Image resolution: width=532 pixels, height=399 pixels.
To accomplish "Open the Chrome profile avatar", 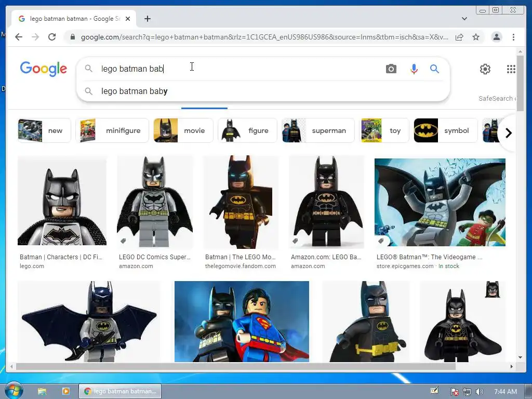I will click(x=497, y=37).
